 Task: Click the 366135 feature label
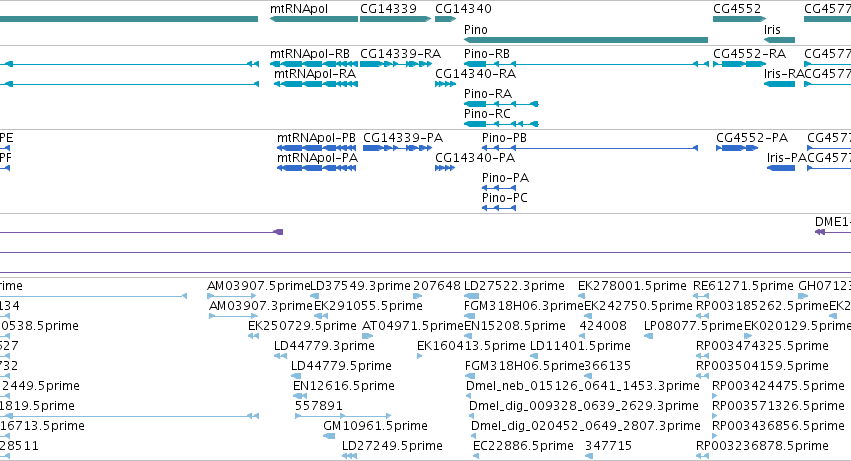[607, 367]
